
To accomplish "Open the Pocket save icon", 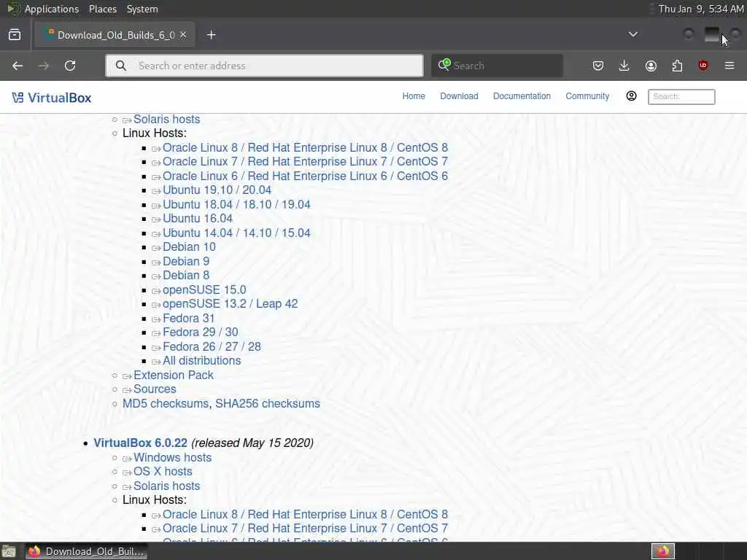I will [x=598, y=66].
